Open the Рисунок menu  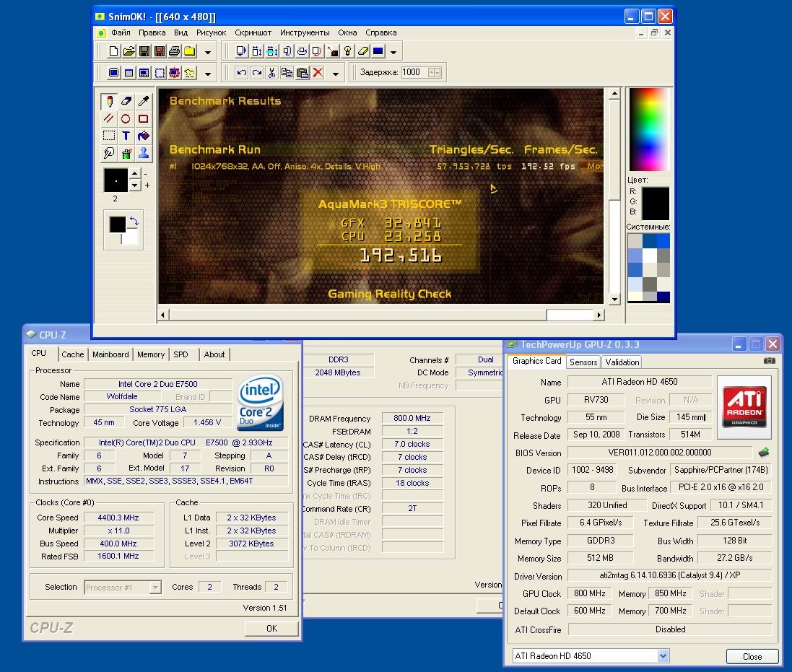pos(211,32)
